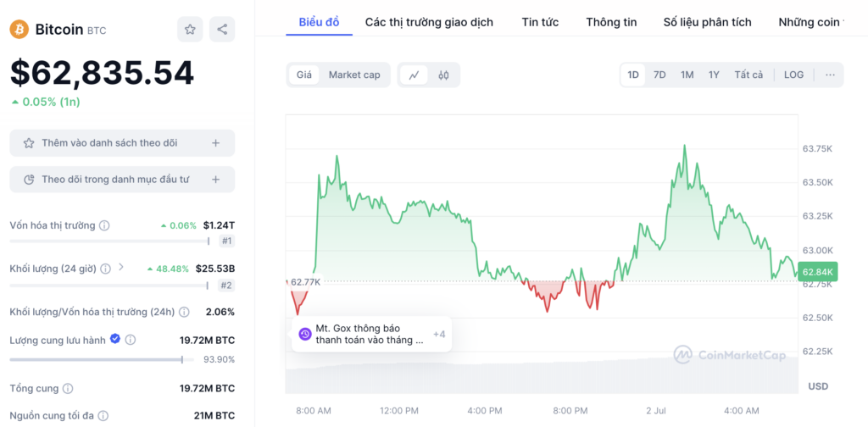This screenshot has width=868, height=427.
Task: Switch to Số liệu phân tích tab
Action: [707, 22]
